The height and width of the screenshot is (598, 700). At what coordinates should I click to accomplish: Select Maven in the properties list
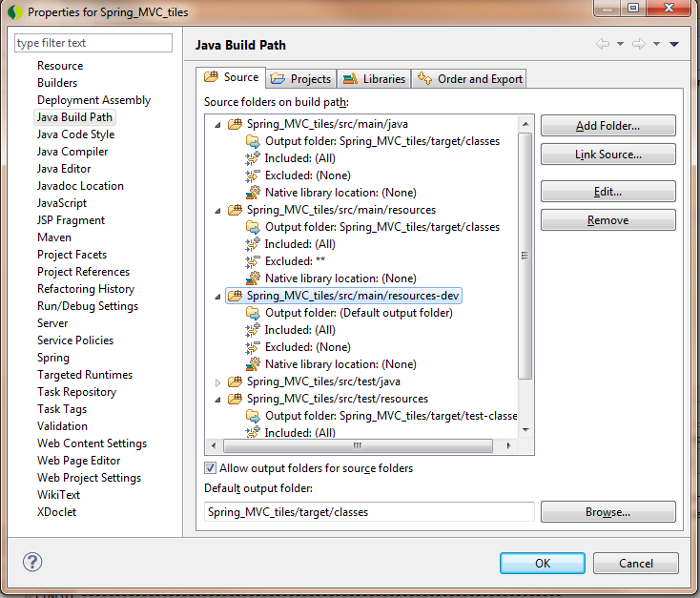[x=54, y=237]
